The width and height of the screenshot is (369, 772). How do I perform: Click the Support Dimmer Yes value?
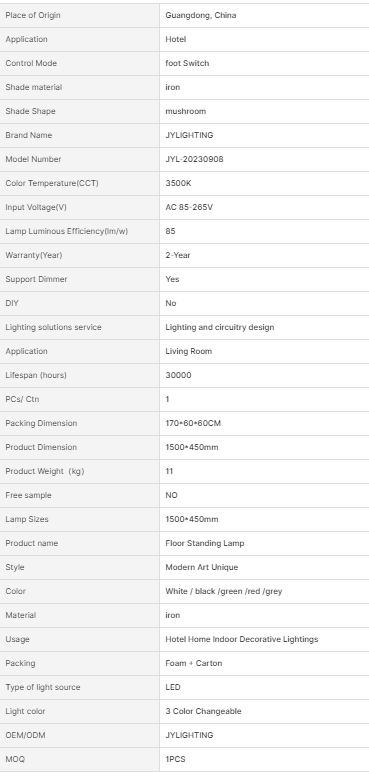(172, 279)
